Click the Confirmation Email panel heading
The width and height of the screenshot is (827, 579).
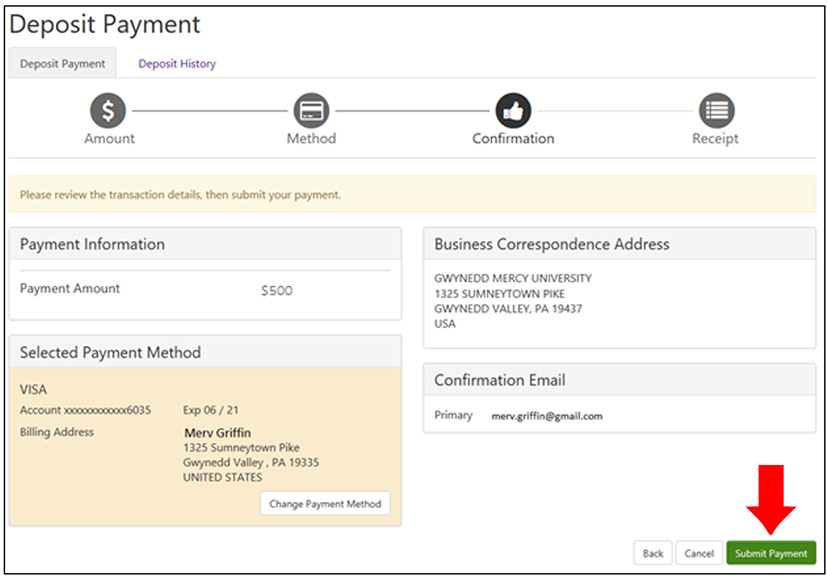pyautogui.click(x=499, y=380)
